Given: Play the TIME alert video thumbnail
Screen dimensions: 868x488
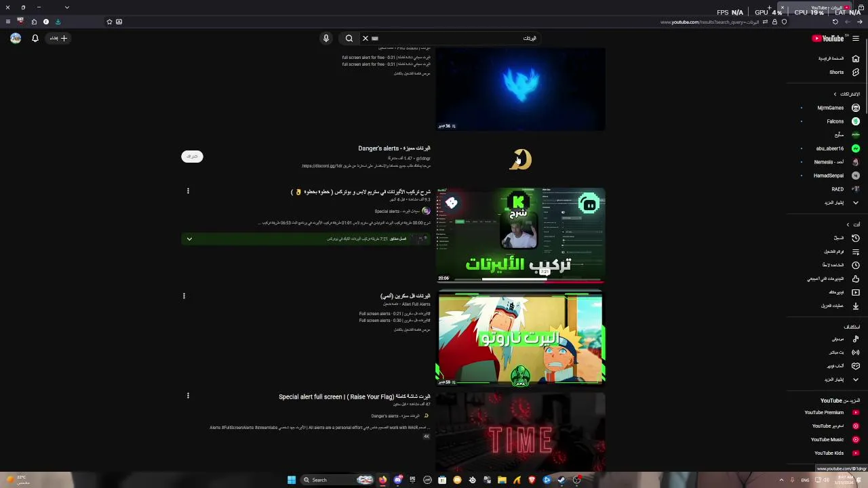Looking at the screenshot, I should (521, 432).
